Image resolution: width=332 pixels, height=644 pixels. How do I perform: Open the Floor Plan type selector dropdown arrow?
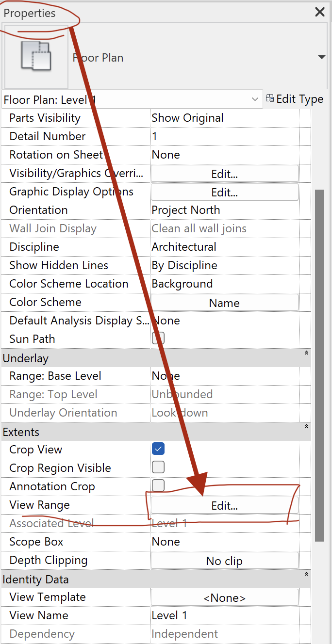point(321,58)
